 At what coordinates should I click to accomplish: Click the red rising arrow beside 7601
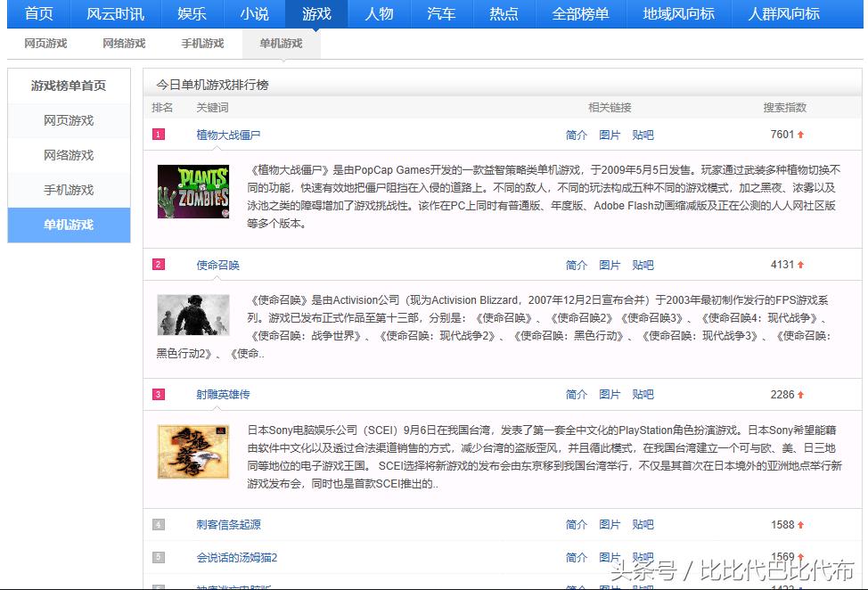click(x=800, y=135)
